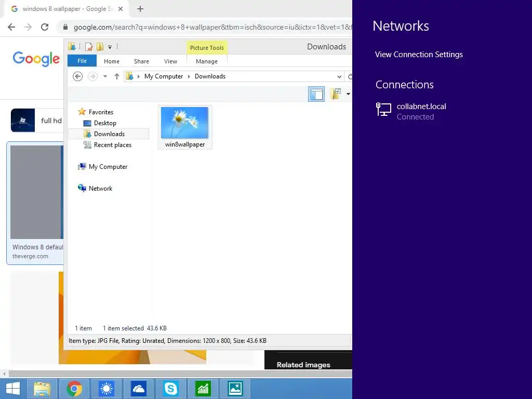Open a new Chrome tab
Viewport: 532px width, 399px height.
(140, 9)
